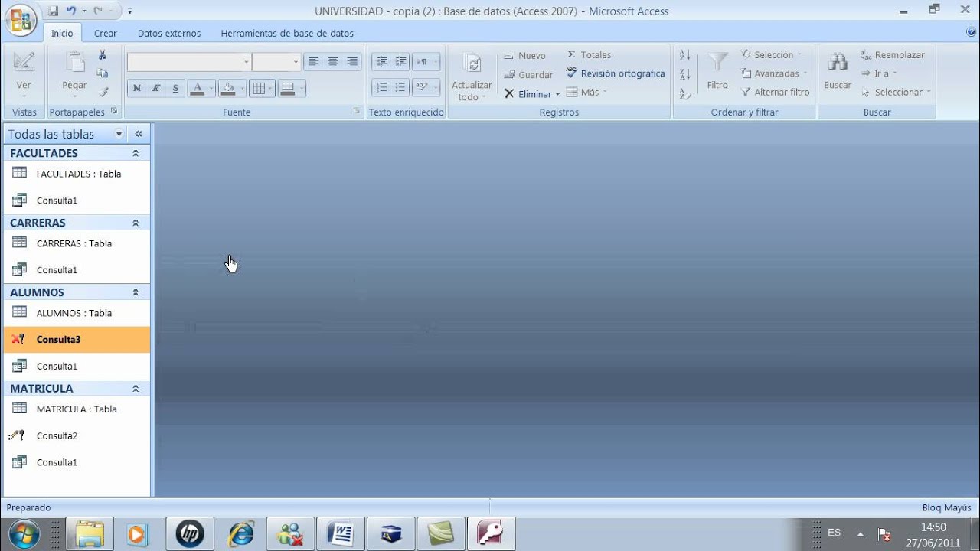Increase the list indent level
This screenshot has height=551, width=980.
click(x=400, y=62)
